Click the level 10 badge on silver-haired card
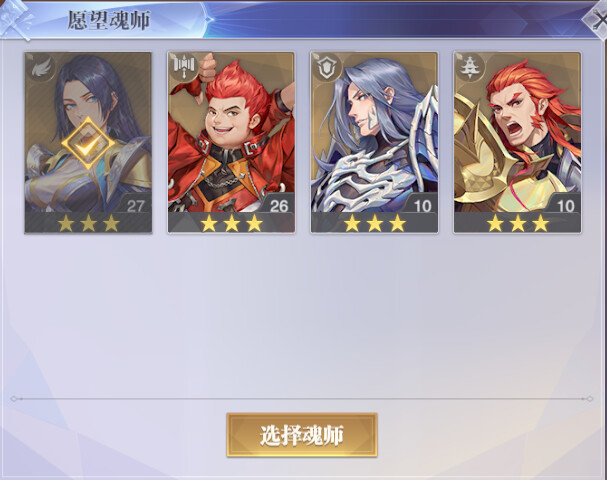607x480 pixels. (x=422, y=206)
